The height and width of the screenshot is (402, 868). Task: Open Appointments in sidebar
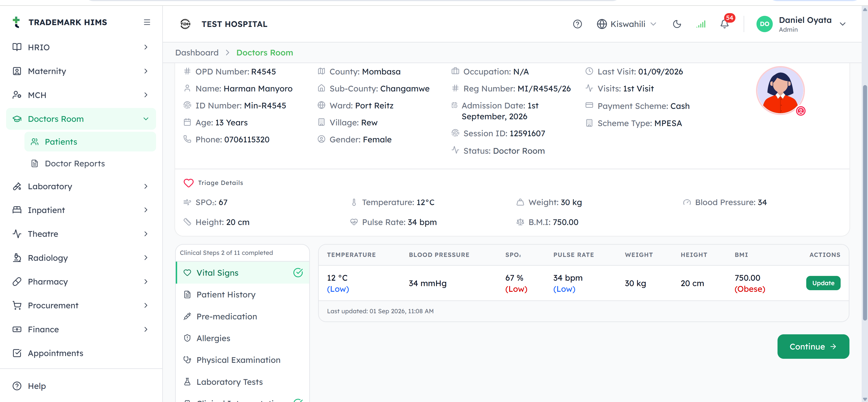pos(81,353)
